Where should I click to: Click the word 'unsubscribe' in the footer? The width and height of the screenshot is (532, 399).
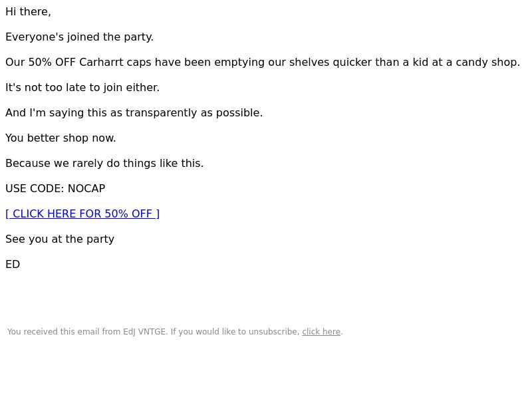click(x=274, y=332)
